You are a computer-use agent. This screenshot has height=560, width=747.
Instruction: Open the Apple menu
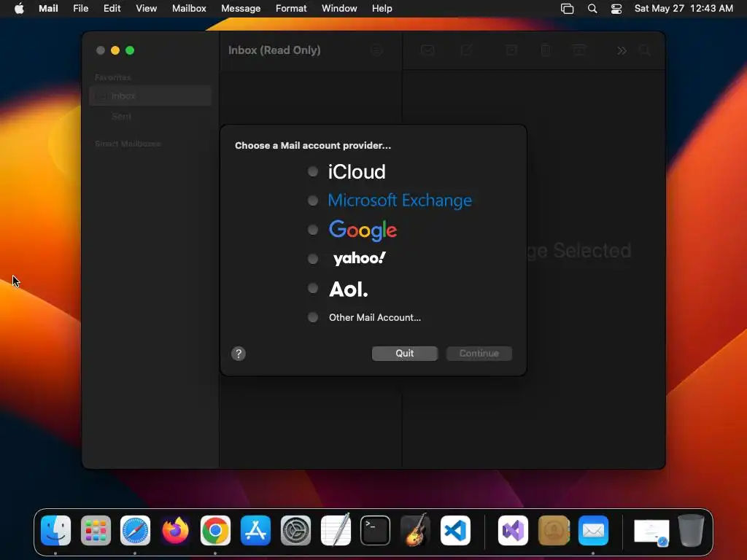coord(19,9)
